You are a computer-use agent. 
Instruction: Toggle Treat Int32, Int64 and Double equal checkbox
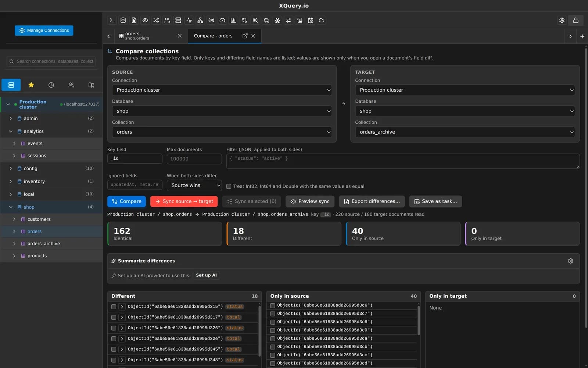tap(229, 186)
